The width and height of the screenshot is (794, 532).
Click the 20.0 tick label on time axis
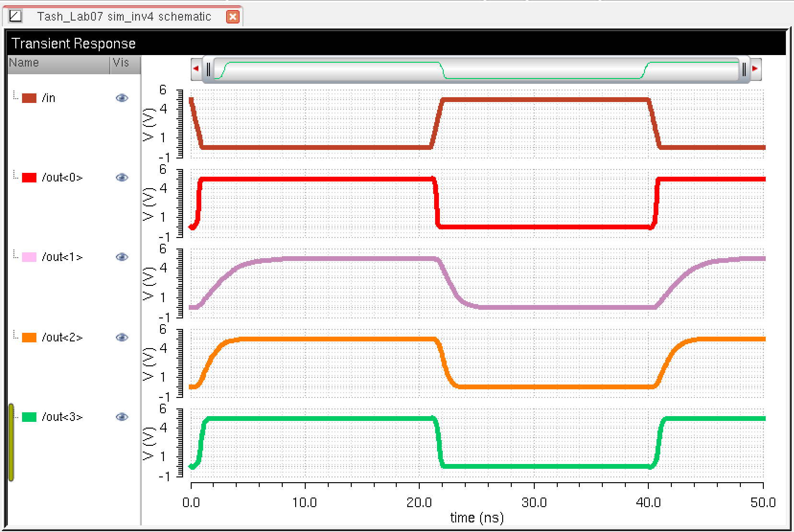click(419, 502)
